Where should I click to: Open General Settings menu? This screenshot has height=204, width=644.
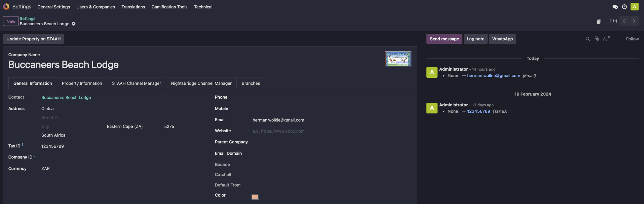(54, 7)
